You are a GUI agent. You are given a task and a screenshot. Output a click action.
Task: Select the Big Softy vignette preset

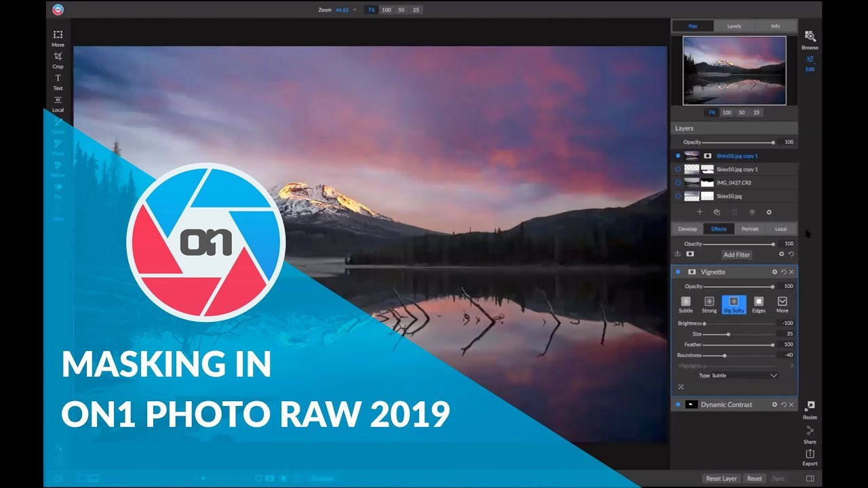(734, 304)
